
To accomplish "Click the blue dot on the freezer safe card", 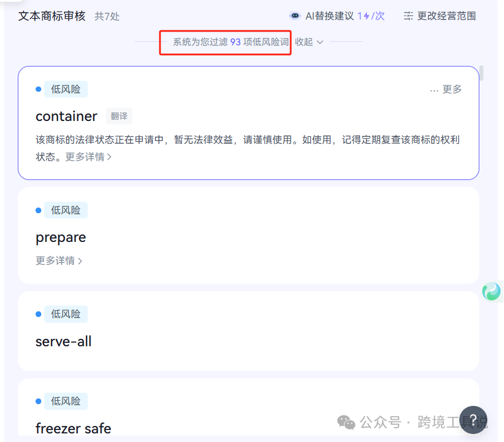I will coord(38,401).
